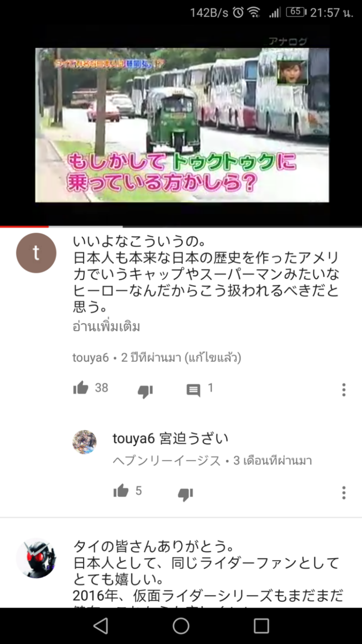The image size is (362, 644).
Task: Open ヘブンリーイージス reply avatar
Action: click(x=85, y=442)
